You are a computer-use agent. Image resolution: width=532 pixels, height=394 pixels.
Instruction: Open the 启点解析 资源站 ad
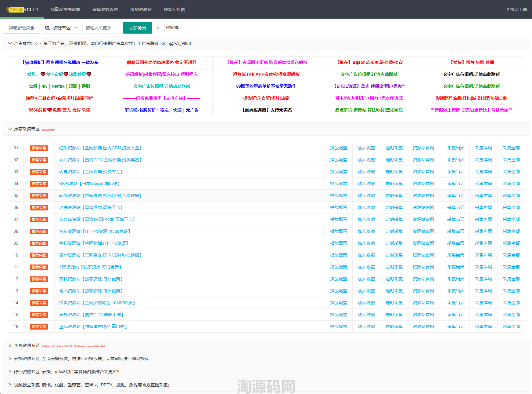coord(369,110)
